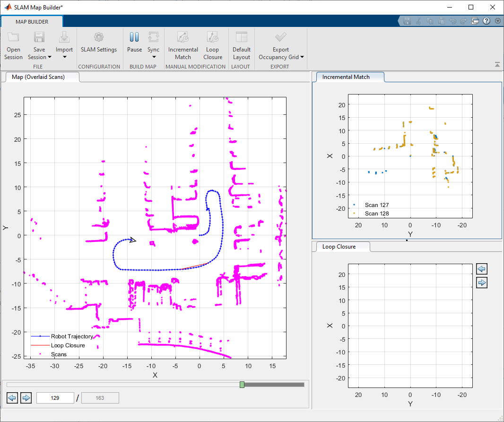The image size is (504, 422).
Task: Click the scan slider handle
Action: coord(242,385)
